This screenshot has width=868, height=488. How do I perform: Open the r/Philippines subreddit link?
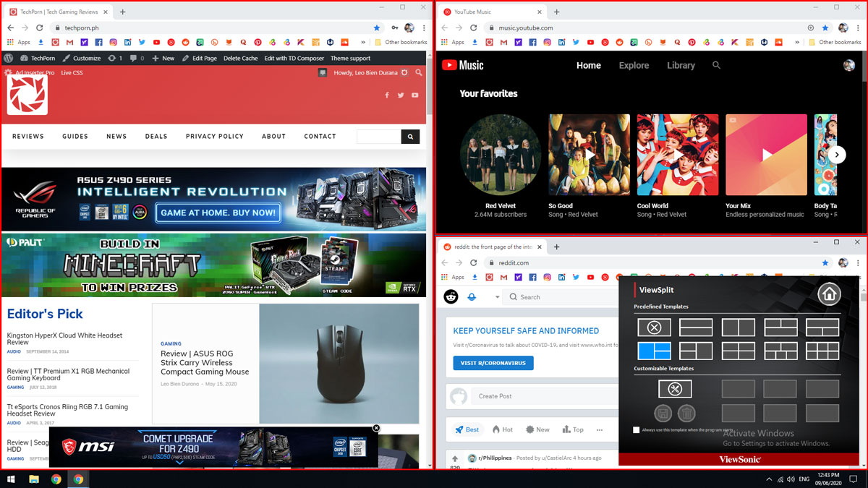pos(494,458)
